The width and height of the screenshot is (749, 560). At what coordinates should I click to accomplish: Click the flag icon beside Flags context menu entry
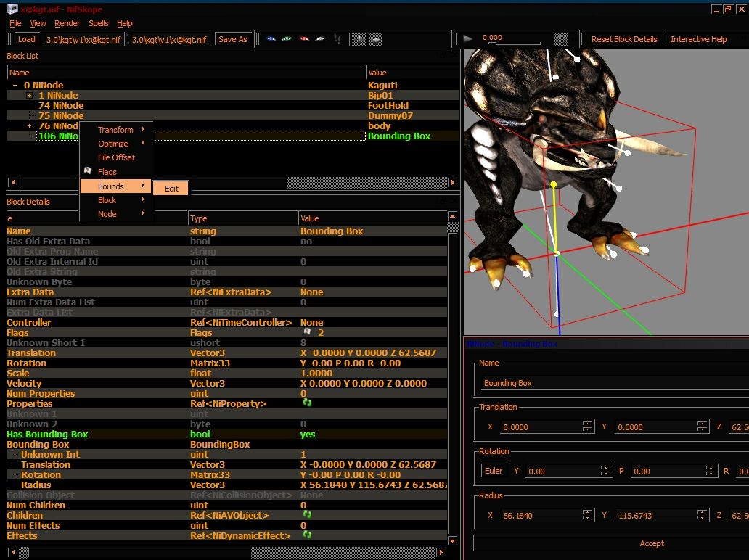pos(88,171)
